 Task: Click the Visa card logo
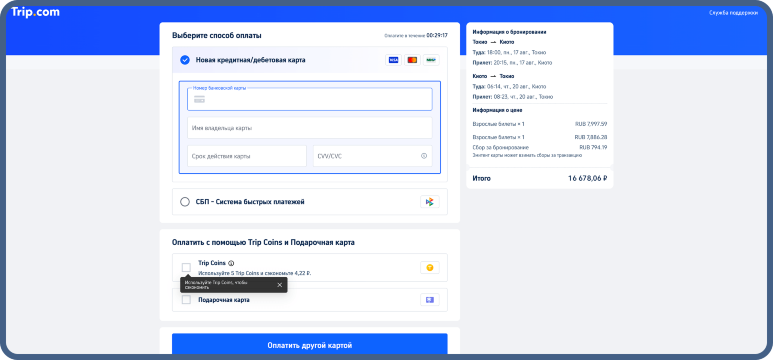pos(393,60)
